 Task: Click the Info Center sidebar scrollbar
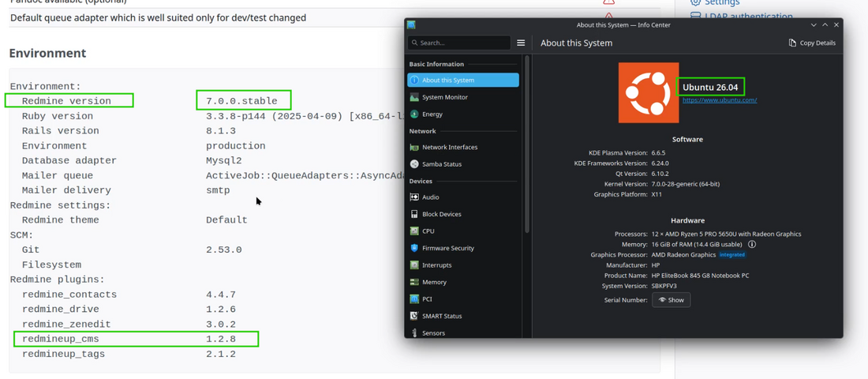pos(527,144)
